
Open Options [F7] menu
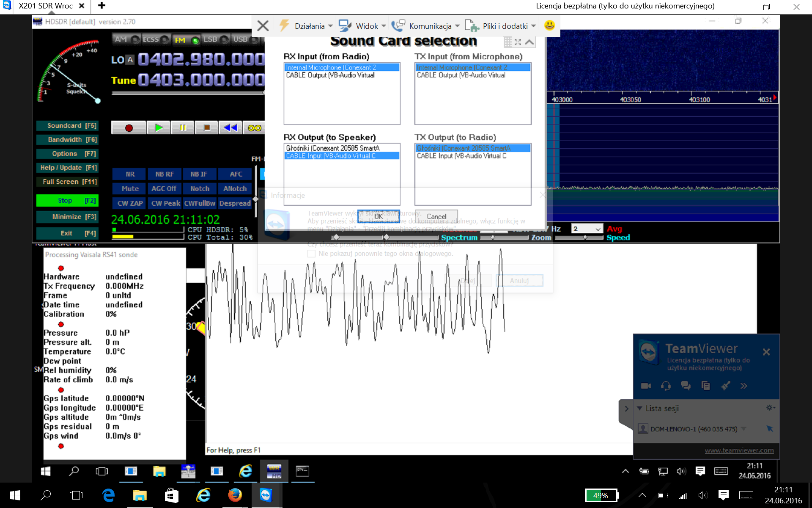click(x=67, y=154)
